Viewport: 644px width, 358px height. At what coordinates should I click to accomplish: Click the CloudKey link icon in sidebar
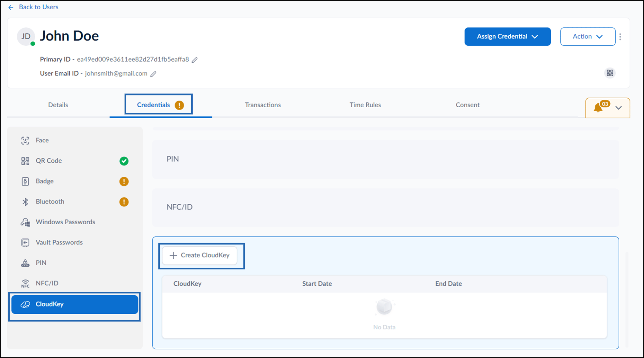tap(25, 304)
